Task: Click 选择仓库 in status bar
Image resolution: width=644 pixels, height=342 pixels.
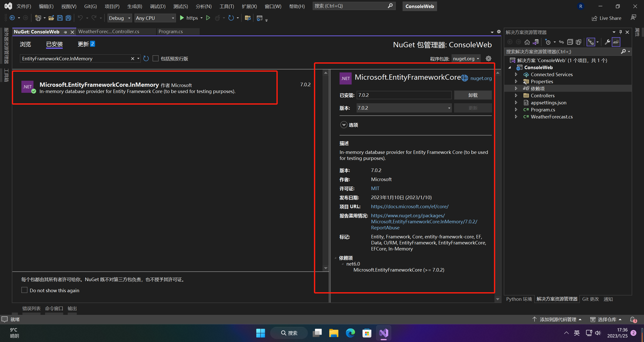Action: (x=607, y=319)
